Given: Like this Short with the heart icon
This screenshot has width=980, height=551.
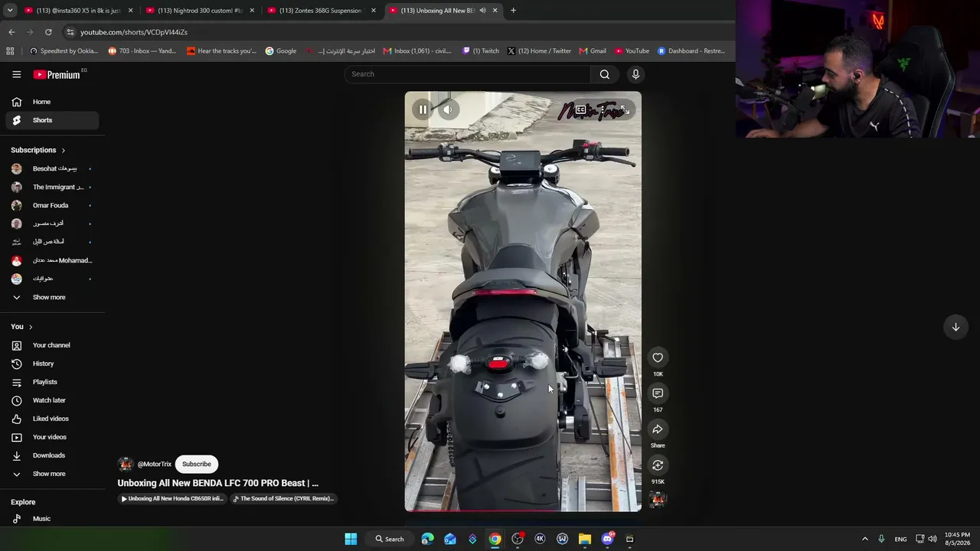Looking at the screenshot, I should coord(658,357).
